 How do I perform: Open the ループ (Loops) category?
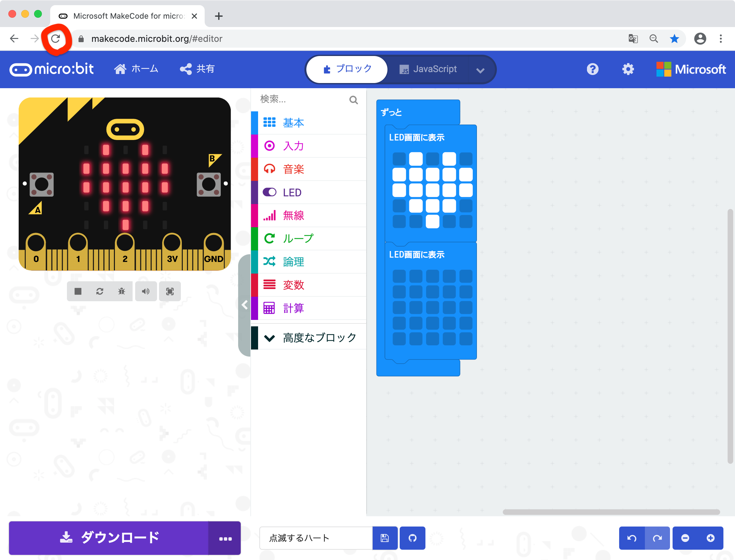tap(298, 238)
